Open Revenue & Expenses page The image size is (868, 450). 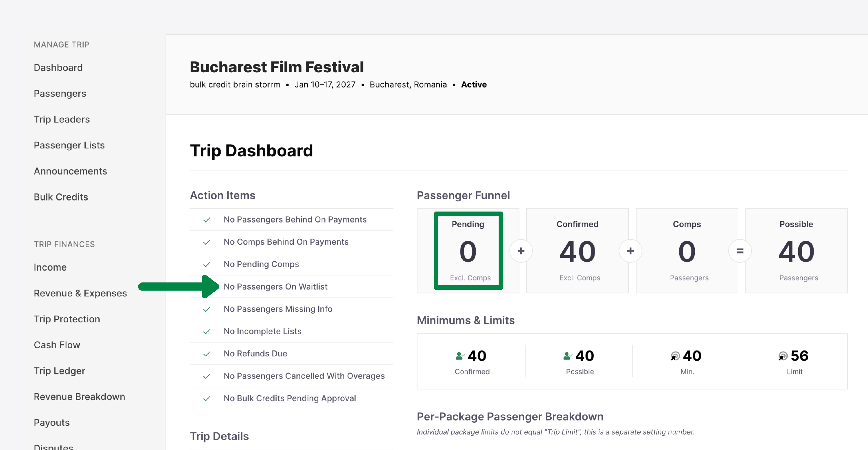click(80, 293)
